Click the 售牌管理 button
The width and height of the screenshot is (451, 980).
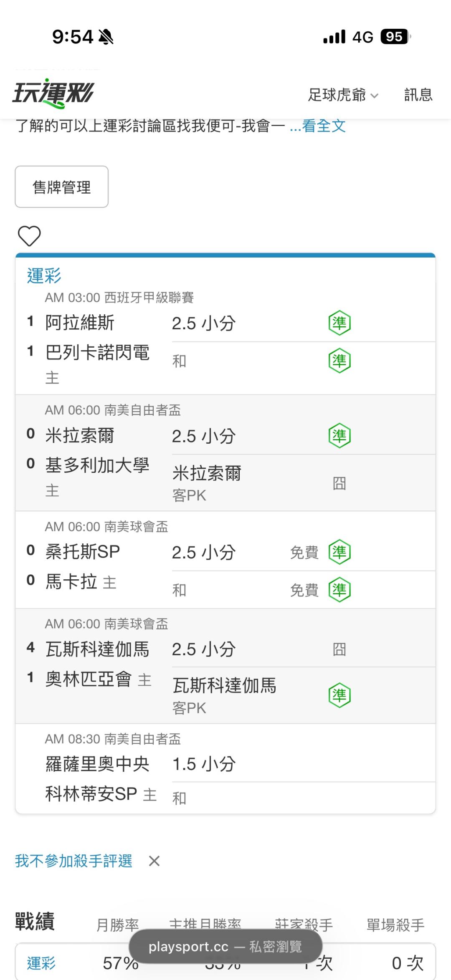[62, 187]
